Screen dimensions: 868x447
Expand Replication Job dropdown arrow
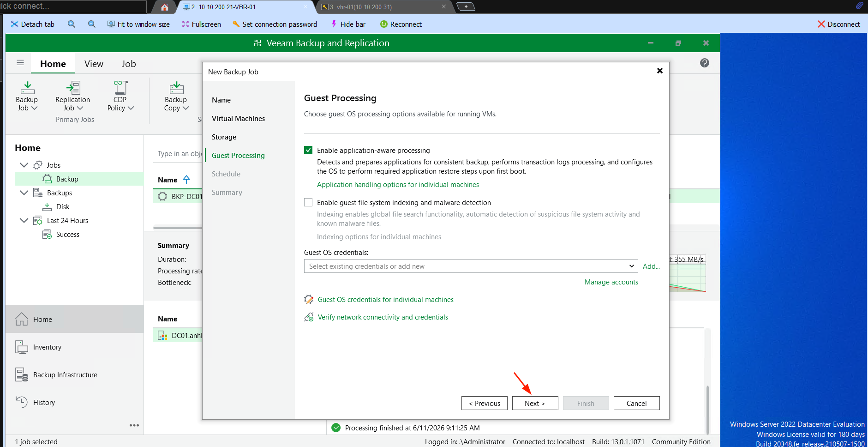pyautogui.click(x=80, y=108)
